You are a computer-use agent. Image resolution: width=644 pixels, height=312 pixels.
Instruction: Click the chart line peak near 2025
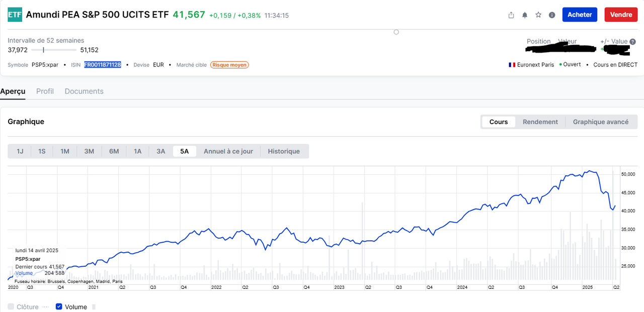(x=590, y=171)
